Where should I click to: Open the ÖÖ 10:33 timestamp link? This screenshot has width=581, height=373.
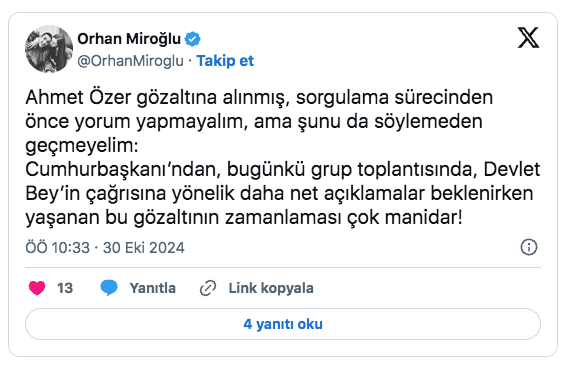click(57, 247)
